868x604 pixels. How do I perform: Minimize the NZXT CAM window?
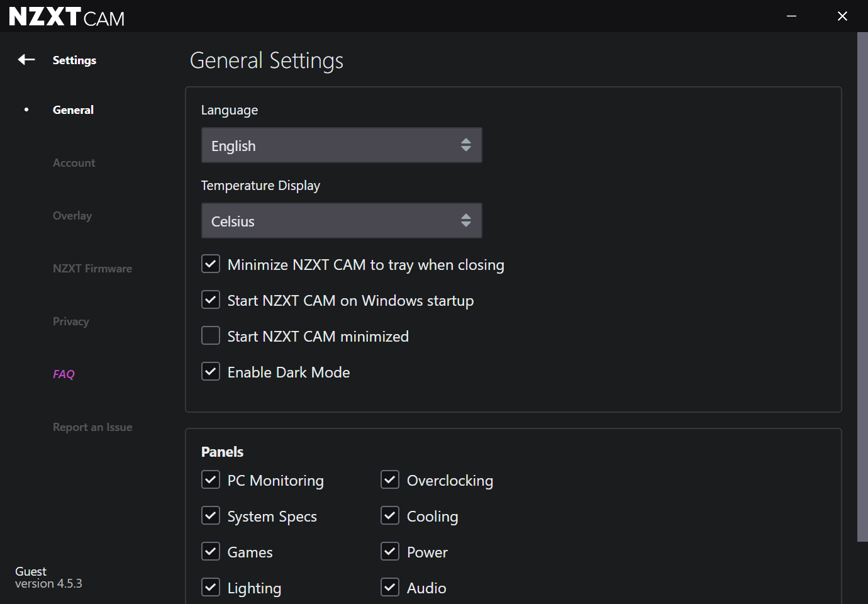[x=791, y=16]
